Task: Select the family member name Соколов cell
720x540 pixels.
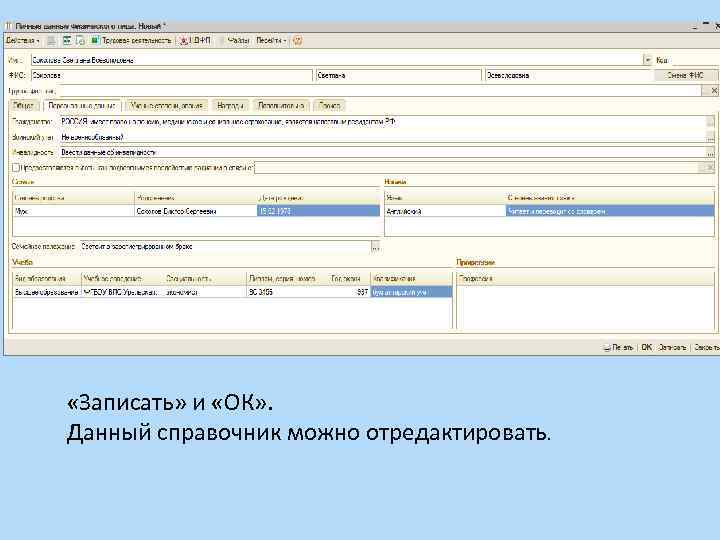Action: pyautogui.click(x=196, y=211)
